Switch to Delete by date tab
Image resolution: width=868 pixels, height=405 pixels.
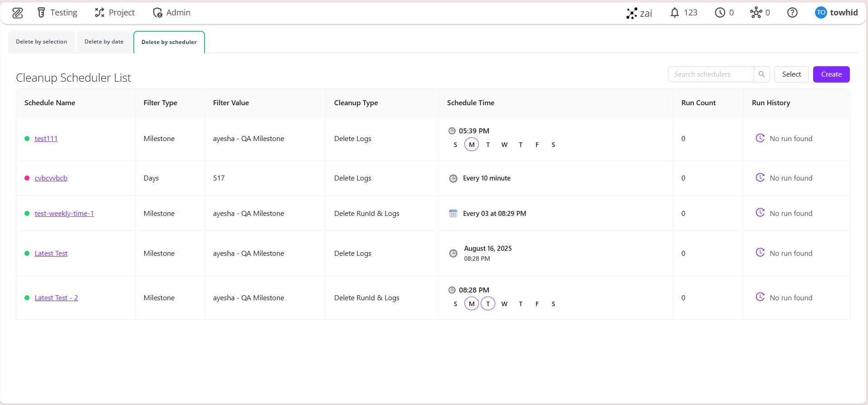(x=104, y=42)
